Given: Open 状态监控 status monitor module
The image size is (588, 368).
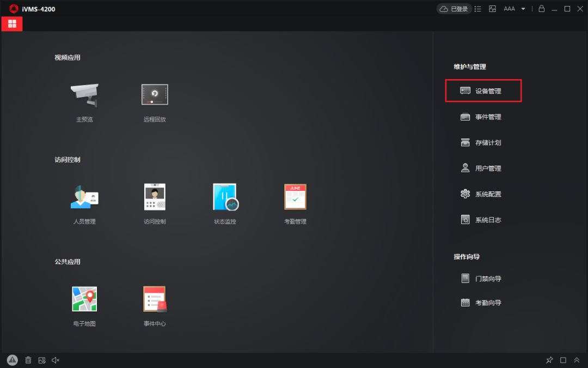Looking at the screenshot, I should tap(225, 197).
